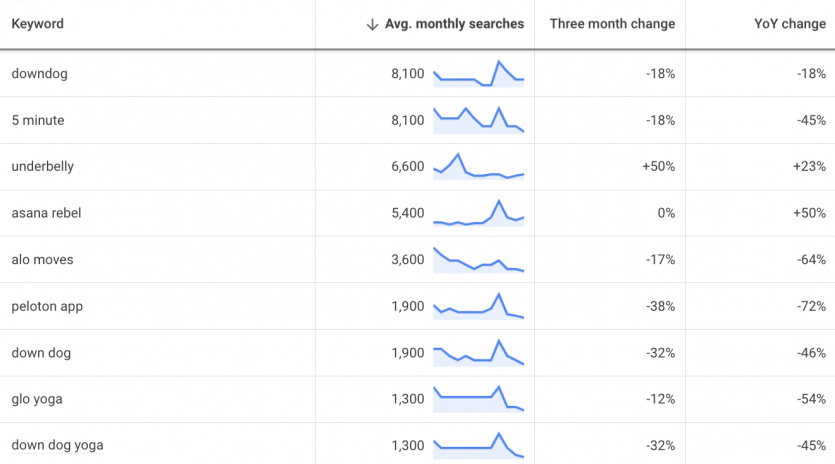The width and height of the screenshot is (835, 464).
Task: Click the sort arrow beside Avg. monthly searches
Action: coord(372,24)
